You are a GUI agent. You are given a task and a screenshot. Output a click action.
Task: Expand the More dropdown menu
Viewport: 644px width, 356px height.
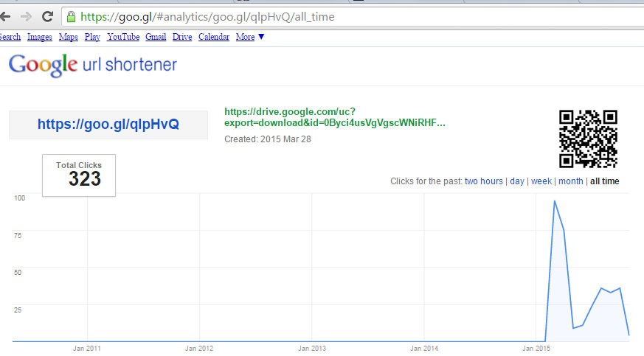pyautogui.click(x=250, y=37)
